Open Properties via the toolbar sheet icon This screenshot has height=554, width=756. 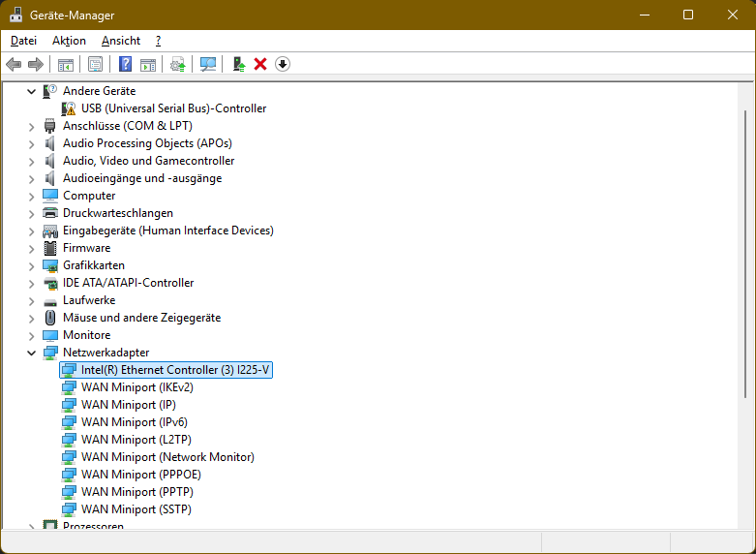pos(95,64)
